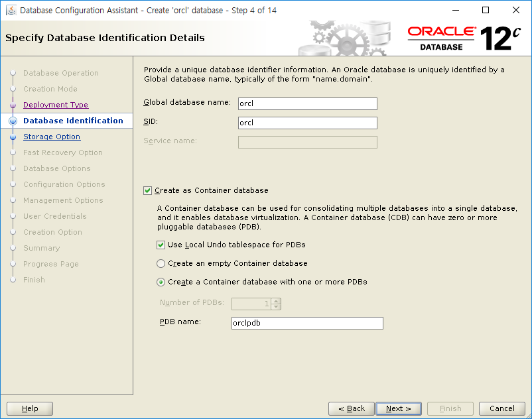532x419 pixels.
Task: Minimize the Database Configuration Assistant window
Action: pyautogui.click(x=456, y=10)
